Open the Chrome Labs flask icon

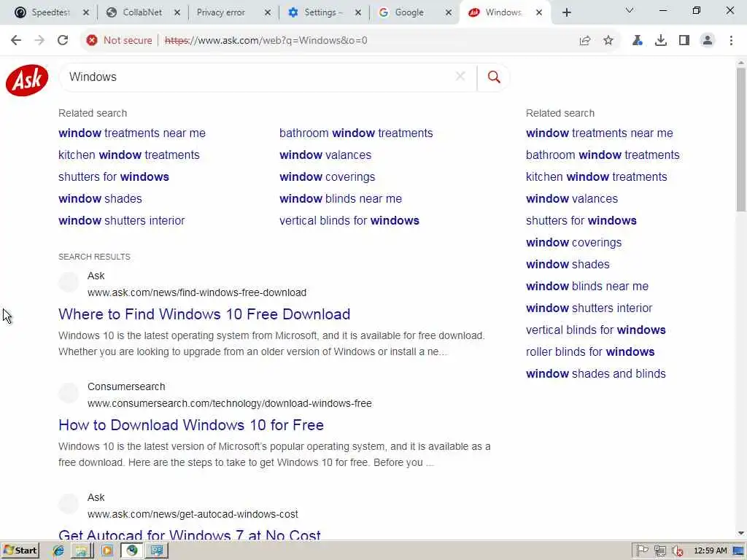637,41
